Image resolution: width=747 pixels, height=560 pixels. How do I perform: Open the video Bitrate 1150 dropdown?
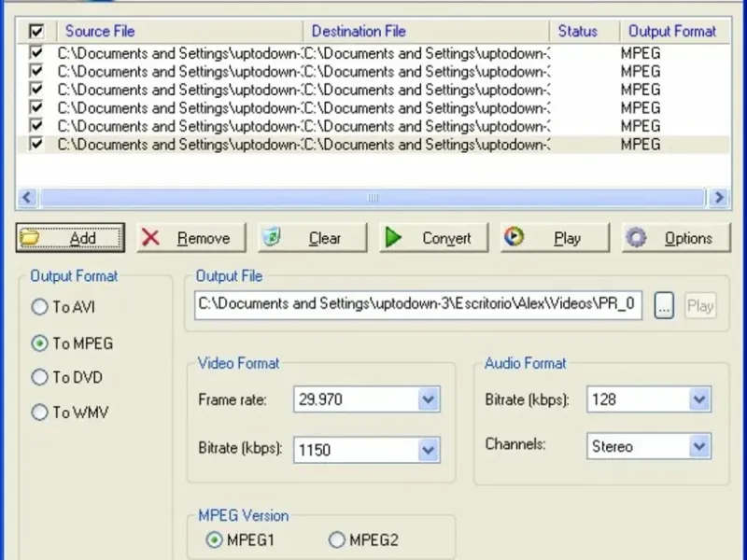click(429, 450)
